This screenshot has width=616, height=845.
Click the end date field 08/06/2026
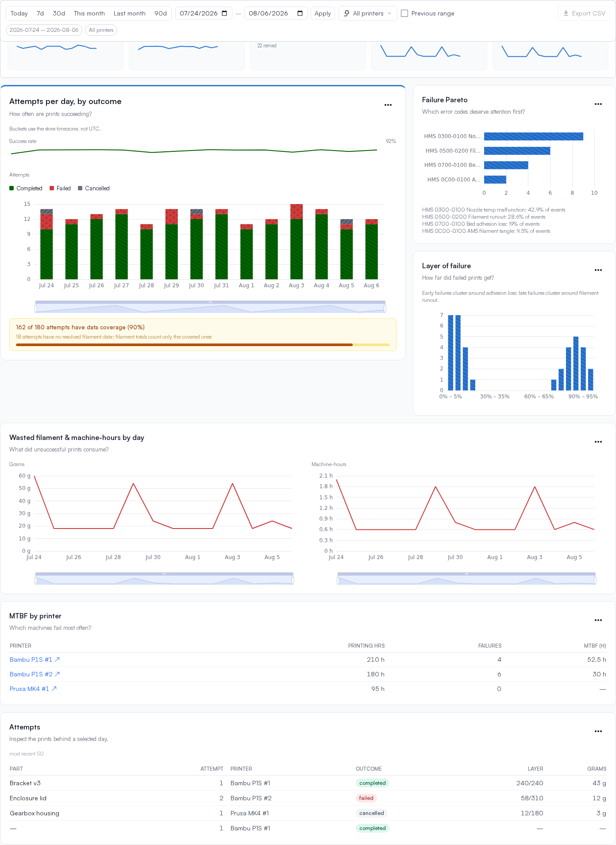276,13
